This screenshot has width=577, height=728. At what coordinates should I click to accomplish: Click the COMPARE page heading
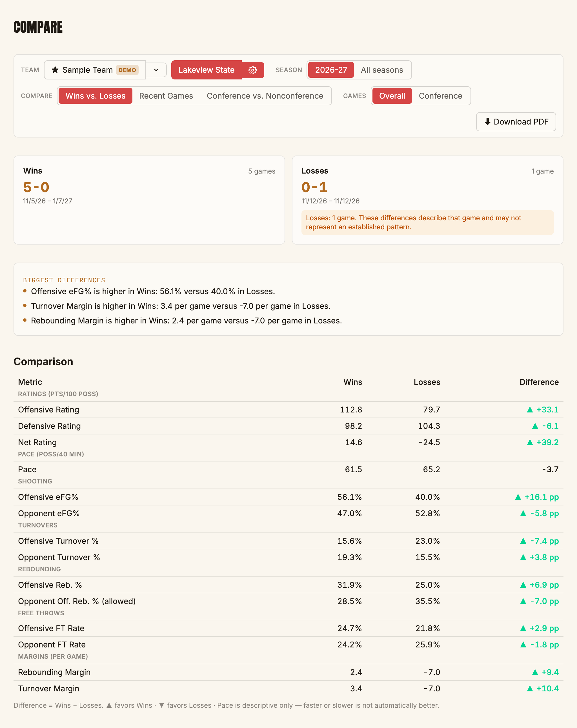pyautogui.click(x=38, y=27)
